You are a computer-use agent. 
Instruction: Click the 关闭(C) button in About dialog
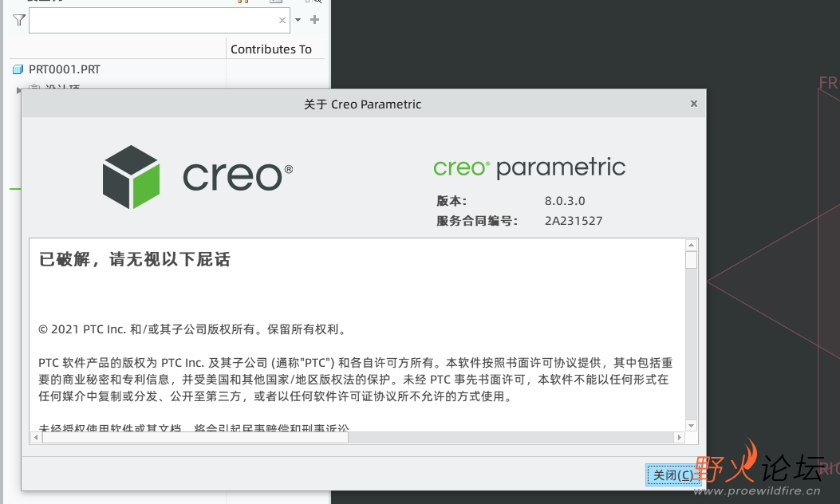tap(672, 475)
